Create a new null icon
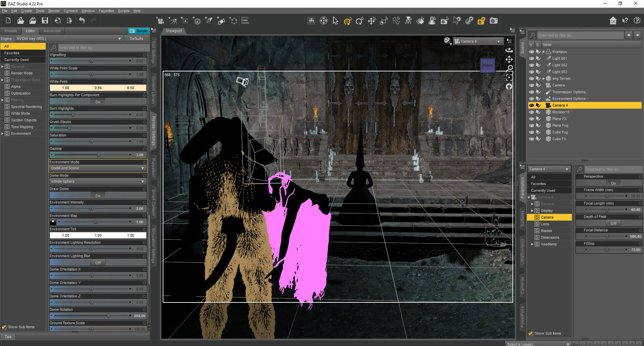The width and height of the screenshot is (644, 346). coord(233,21)
